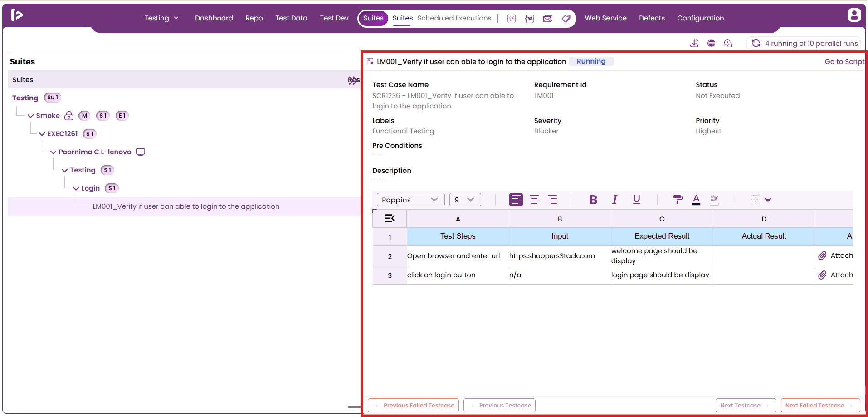
Task: Click the Go to Script link
Action: coord(844,62)
